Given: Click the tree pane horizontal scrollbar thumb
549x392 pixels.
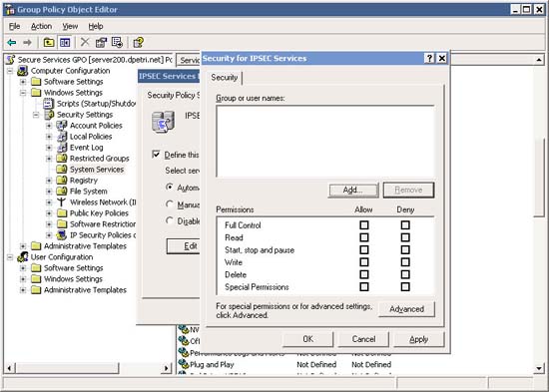Looking at the screenshot, I should (x=68, y=368).
